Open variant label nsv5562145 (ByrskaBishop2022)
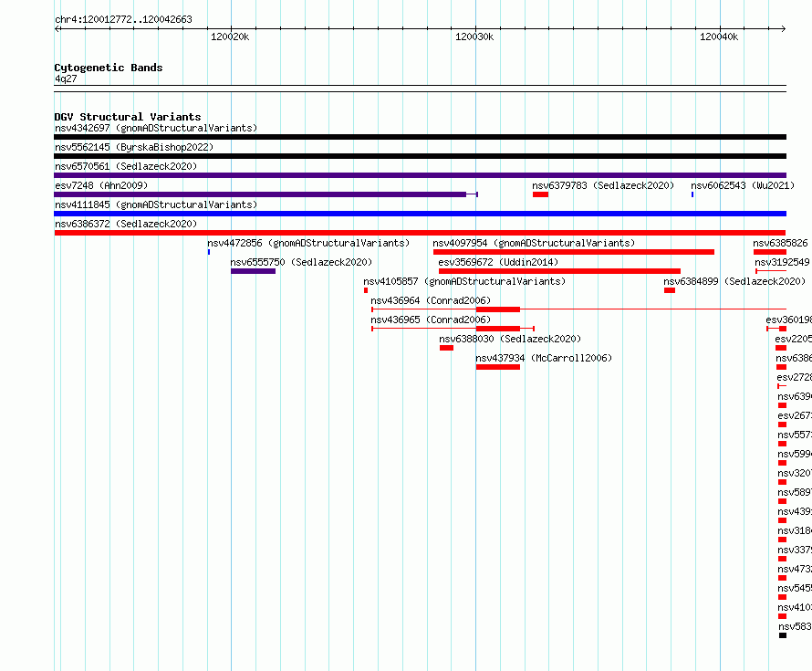Image resolution: width=812 pixels, height=671 pixels. [134, 147]
